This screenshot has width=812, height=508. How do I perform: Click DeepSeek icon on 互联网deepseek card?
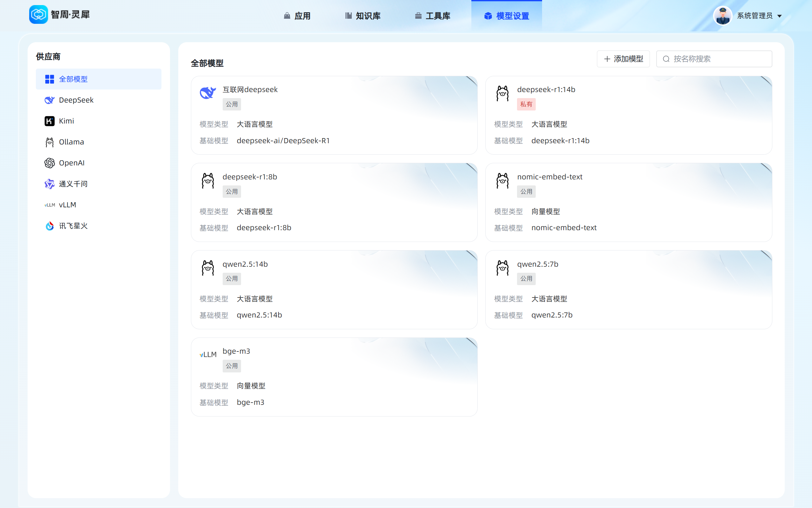pos(208,92)
